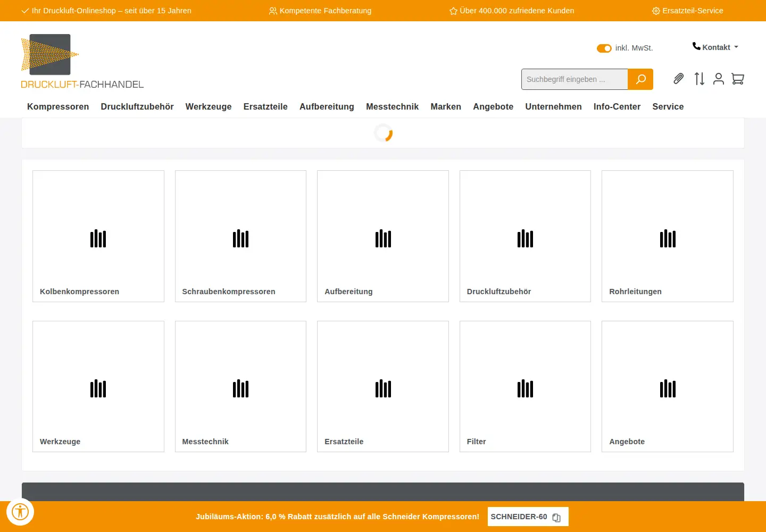Click the people icon by Fachberatung

[x=273, y=11]
